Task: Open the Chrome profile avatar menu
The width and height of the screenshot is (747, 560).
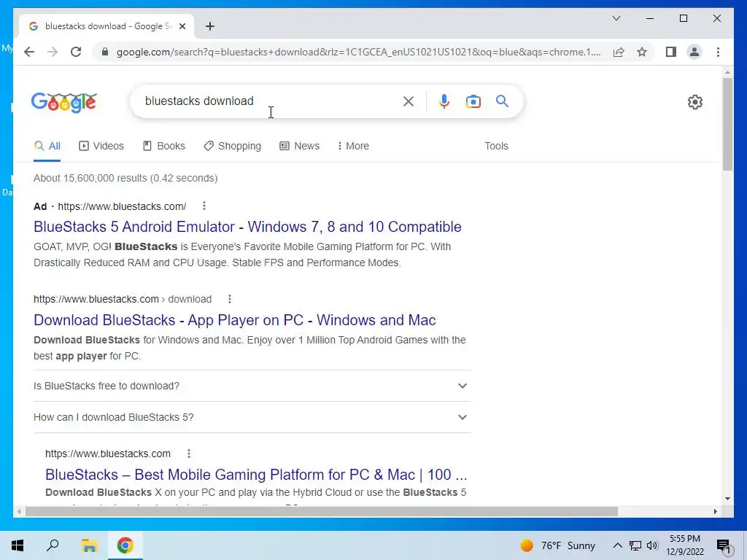Action: 694,52
